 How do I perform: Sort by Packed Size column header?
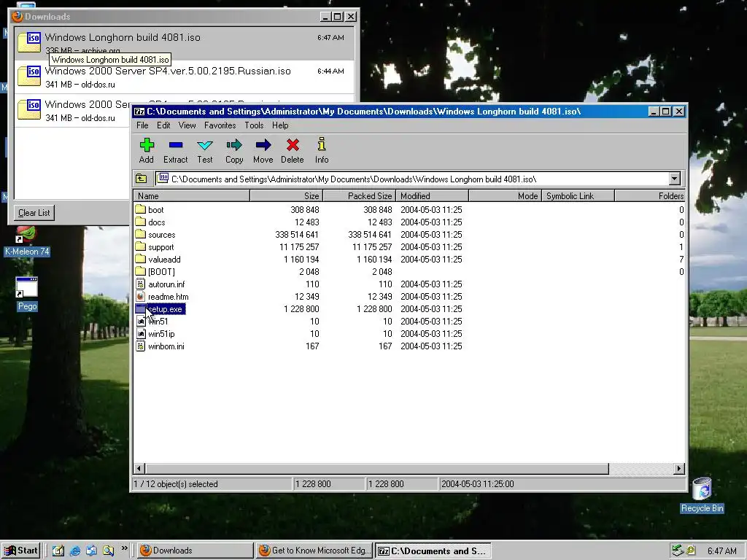pos(359,195)
